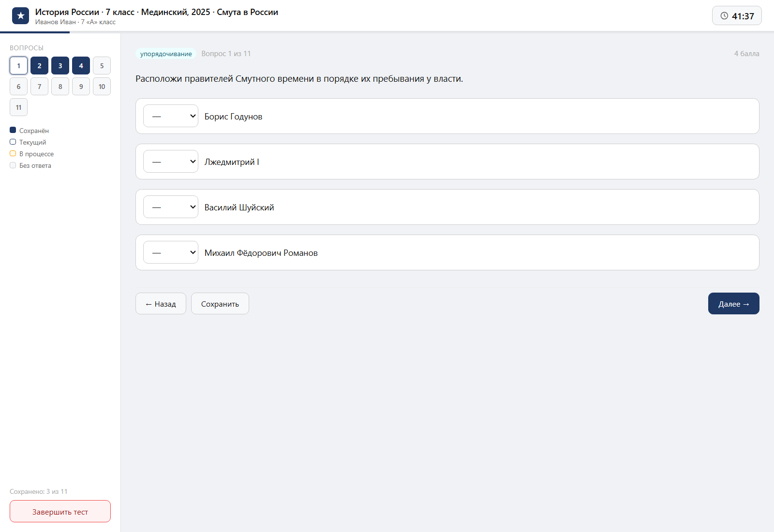The image size is (774, 532).
Task: Jump to question 10
Action: [x=102, y=87]
